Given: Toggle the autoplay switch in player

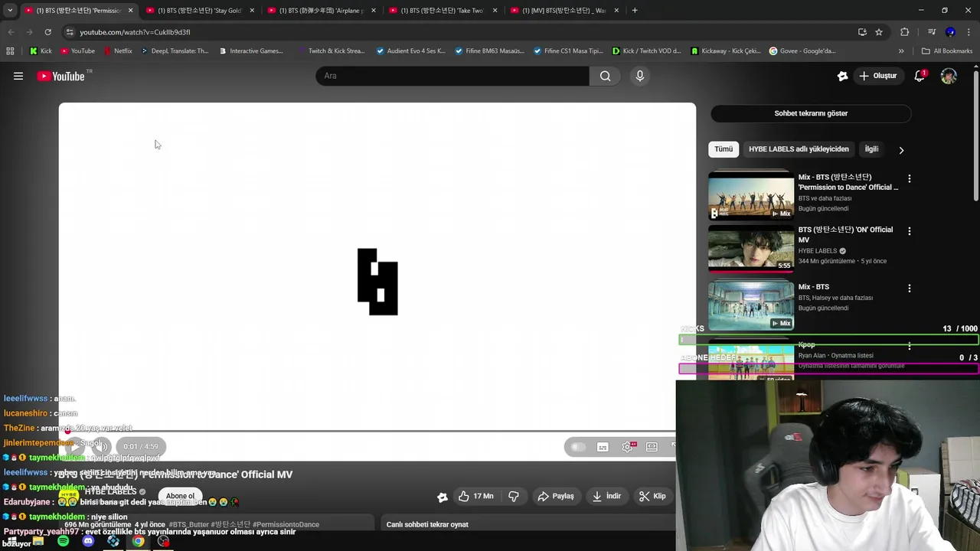Looking at the screenshot, I should point(578,447).
